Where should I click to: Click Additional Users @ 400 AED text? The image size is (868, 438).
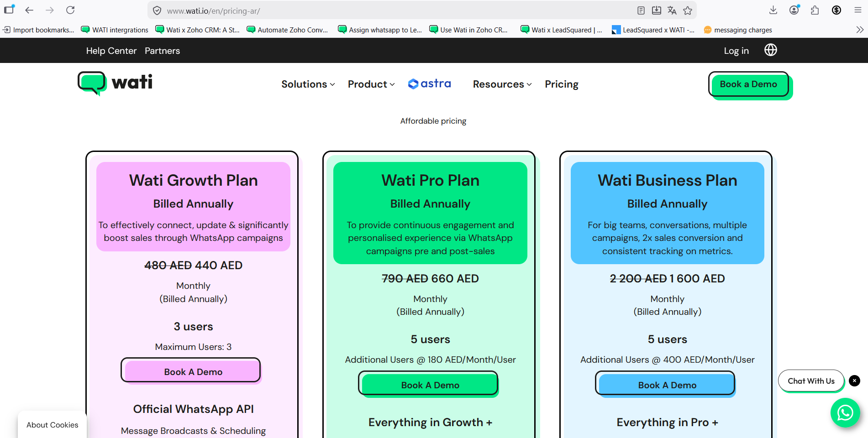point(667,360)
